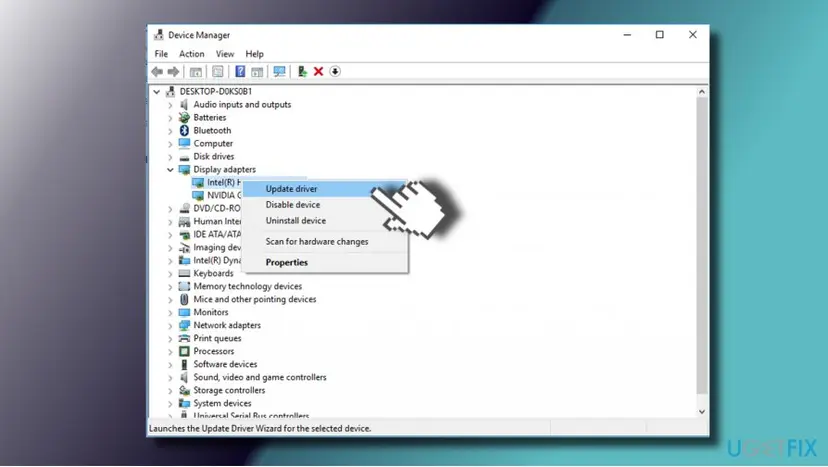Choose Update driver from context menu

point(325,189)
